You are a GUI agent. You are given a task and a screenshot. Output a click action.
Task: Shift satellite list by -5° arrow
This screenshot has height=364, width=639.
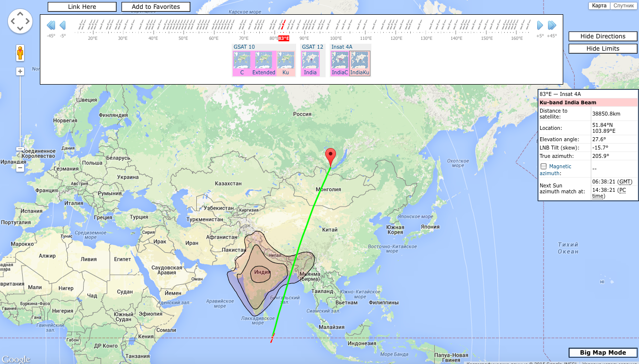(63, 25)
